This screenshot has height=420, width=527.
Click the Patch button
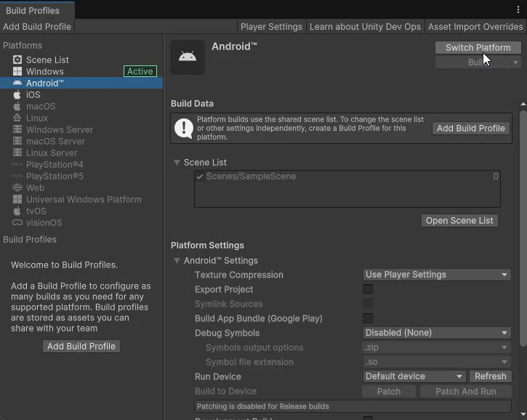389,392
